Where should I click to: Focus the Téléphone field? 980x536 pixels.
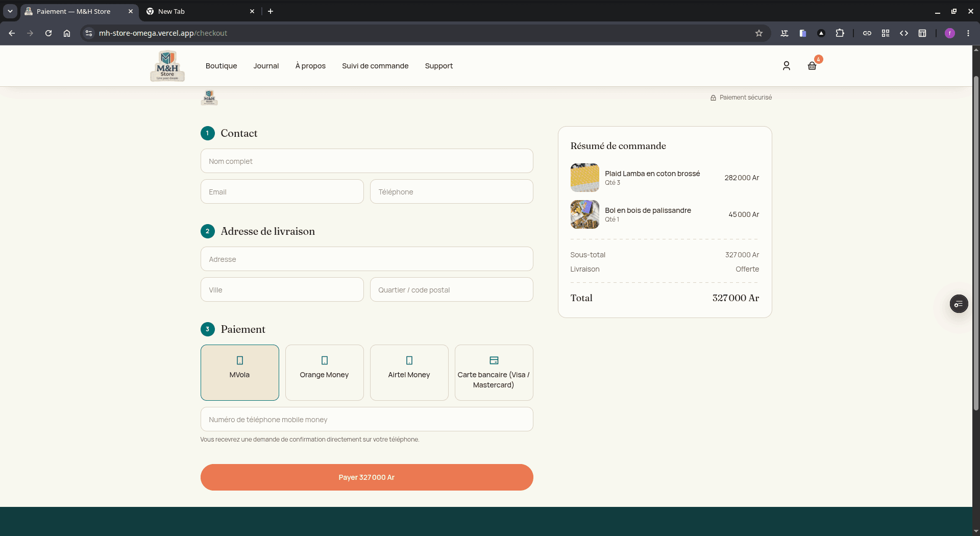click(452, 192)
